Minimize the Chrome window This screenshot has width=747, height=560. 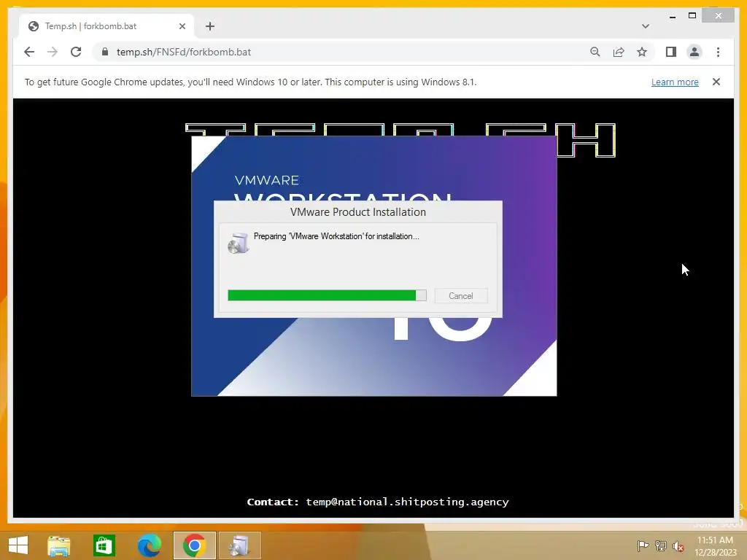tap(672, 16)
